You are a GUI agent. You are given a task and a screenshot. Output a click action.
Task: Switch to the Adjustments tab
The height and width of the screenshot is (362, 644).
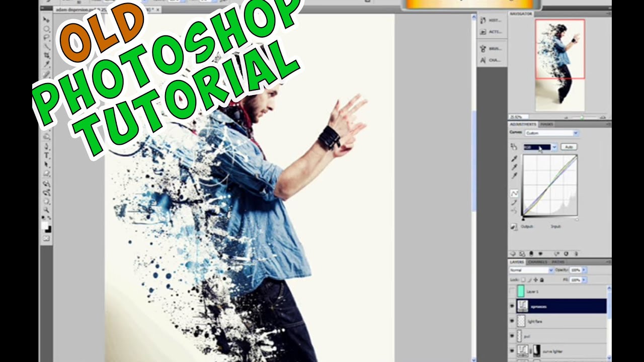(523, 124)
